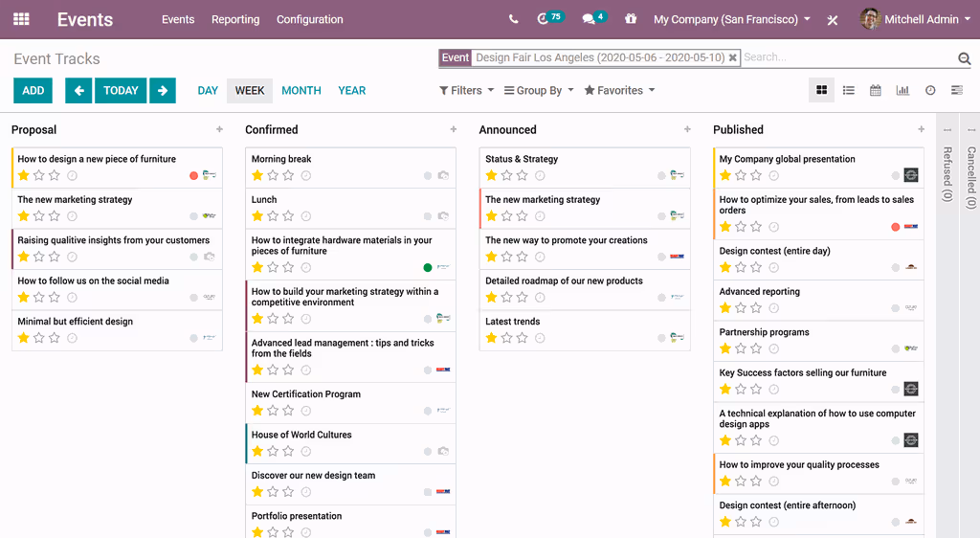Switch to MONTH scale

point(301,91)
